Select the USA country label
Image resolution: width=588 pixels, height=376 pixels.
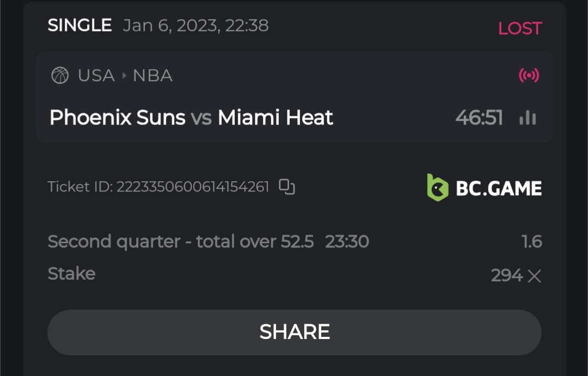[96, 76]
